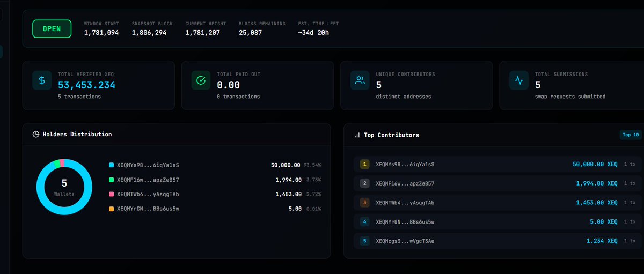Screen dimensions: 644x274
Task: Click the cyan swatch for XEQMYs98...6iqYa1sS
Action: pyautogui.click(x=111, y=165)
